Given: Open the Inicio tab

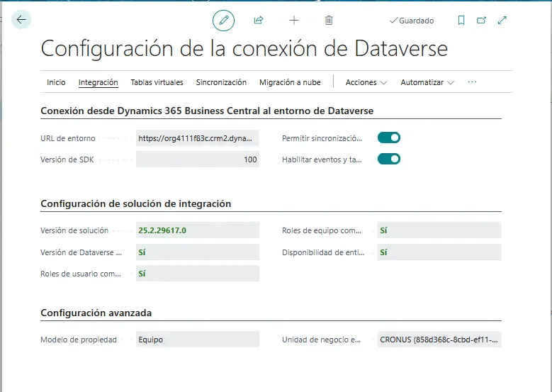Looking at the screenshot, I should point(56,82).
